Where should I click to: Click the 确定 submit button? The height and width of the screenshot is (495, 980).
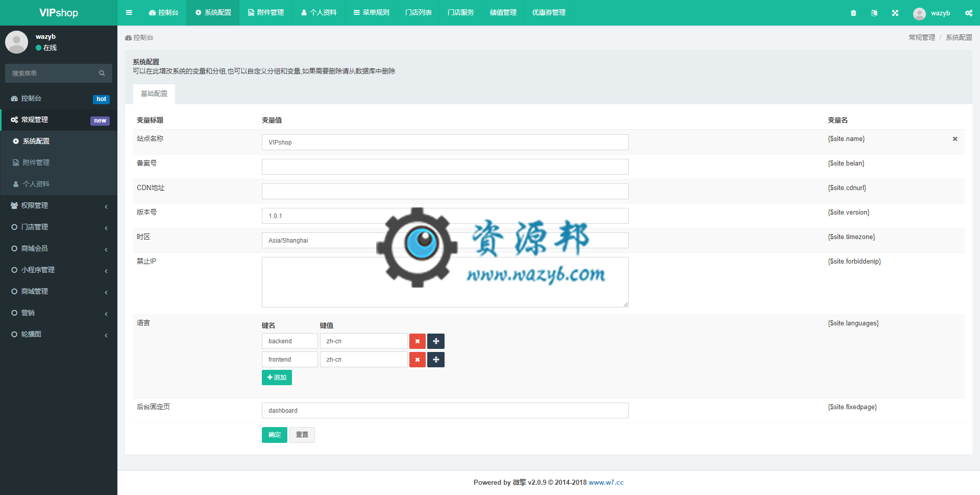point(275,435)
